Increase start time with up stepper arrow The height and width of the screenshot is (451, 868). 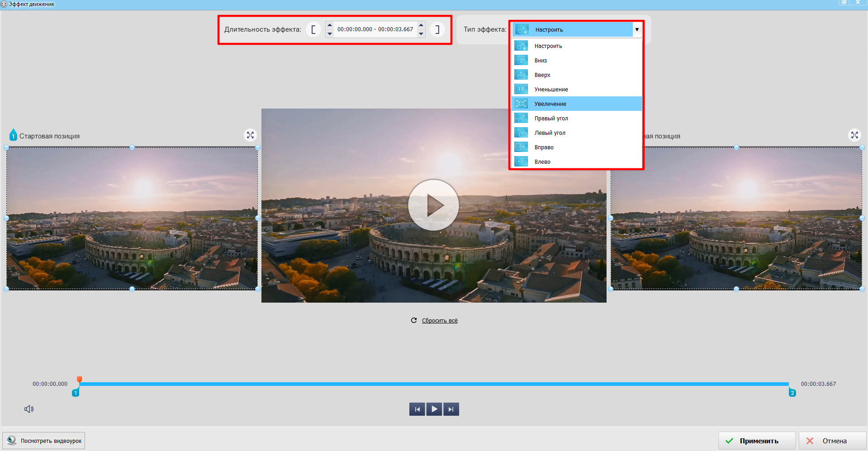pos(330,25)
